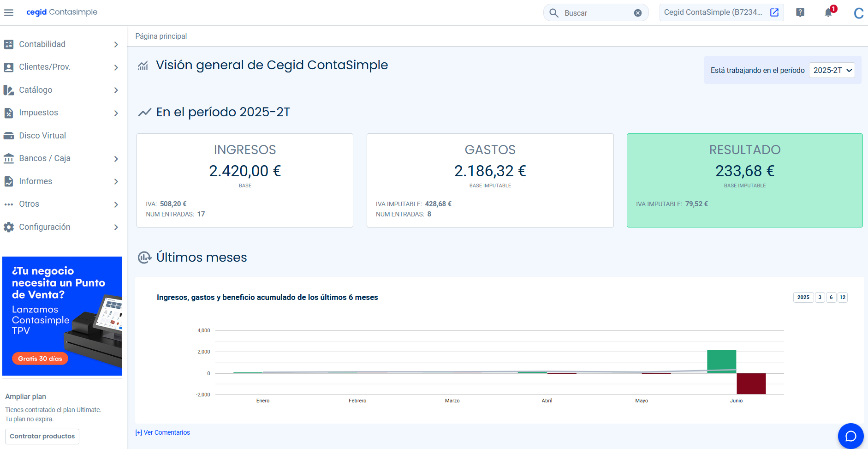Click the Visión general chart icon
Image resolution: width=868 pixels, height=449 pixels.
[143, 66]
